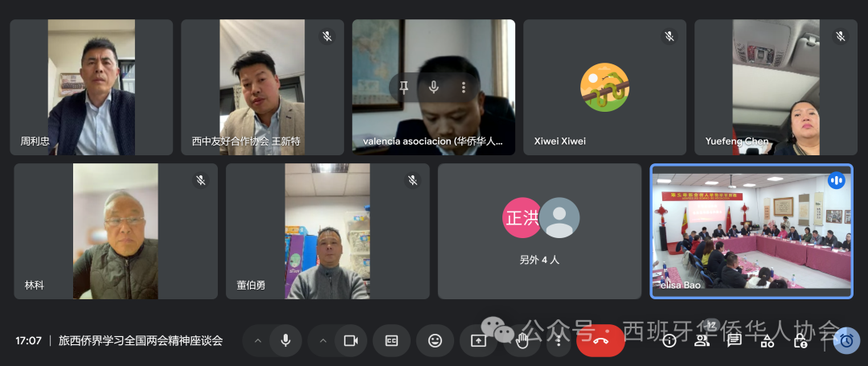Viewport: 868px width, 366px height.
Task: Send an emoji reaction
Action: point(435,340)
